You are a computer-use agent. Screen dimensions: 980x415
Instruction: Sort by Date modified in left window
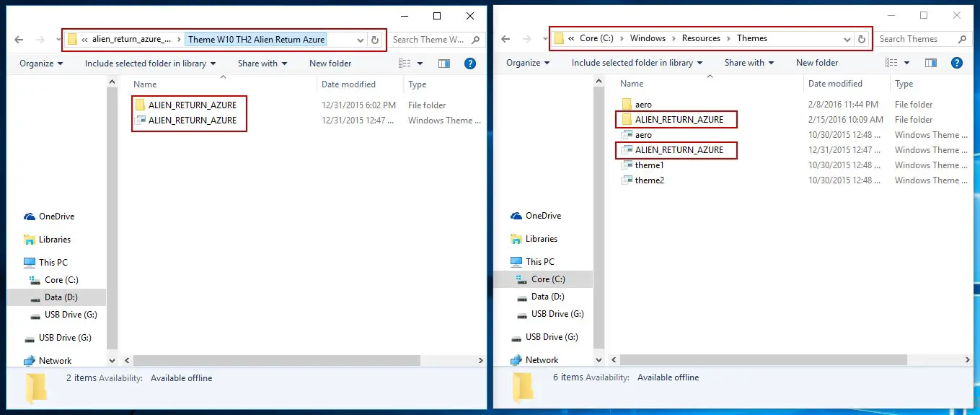[348, 84]
